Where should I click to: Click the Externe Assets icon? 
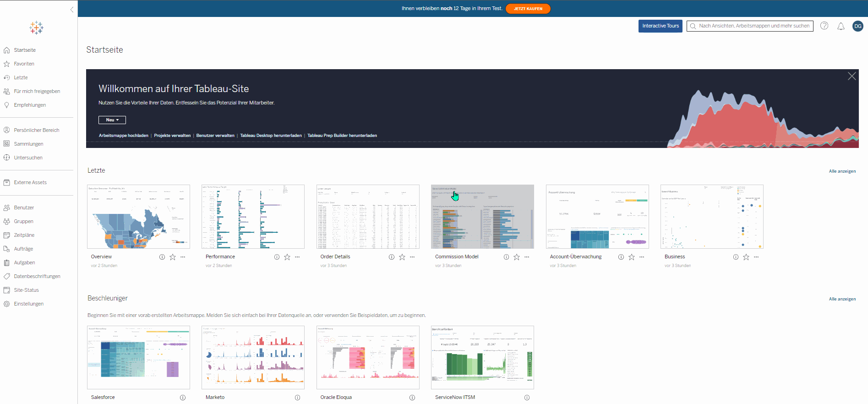6,182
